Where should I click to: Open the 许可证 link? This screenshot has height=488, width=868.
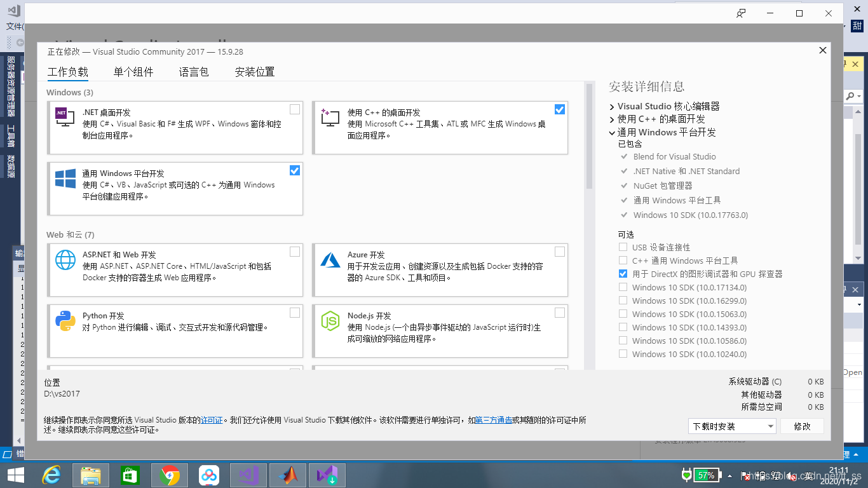pyautogui.click(x=212, y=420)
